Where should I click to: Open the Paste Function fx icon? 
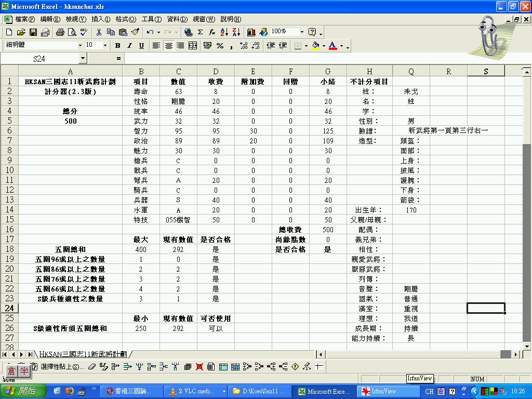tap(212, 32)
